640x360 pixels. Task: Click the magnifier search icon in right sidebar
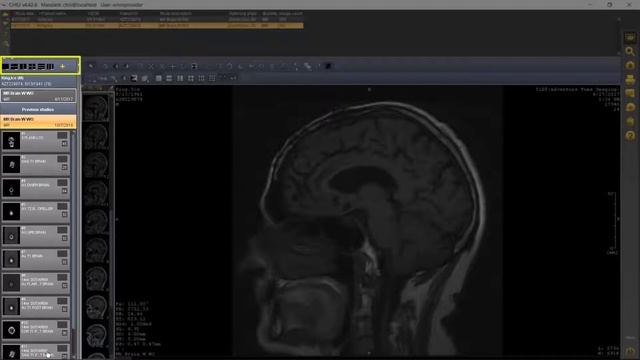(630, 51)
